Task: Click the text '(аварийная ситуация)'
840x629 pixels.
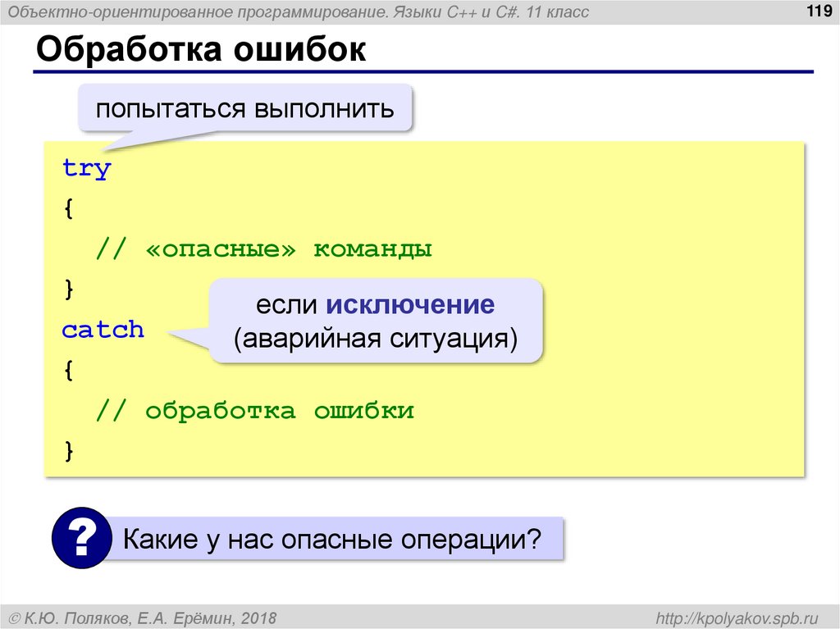Action: 376,339
